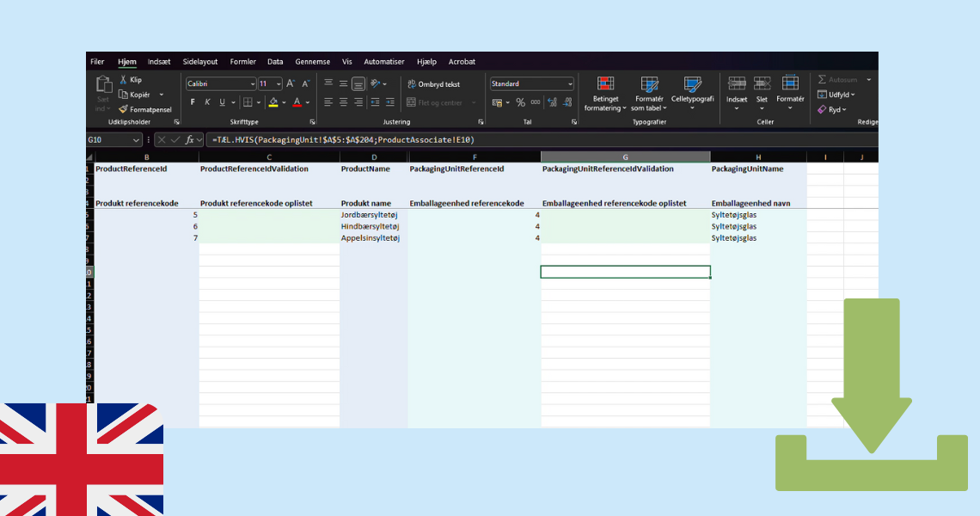Switch to the Sidelayout ribbon tab
The image size is (980, 516).
click(x=200, y=62)
